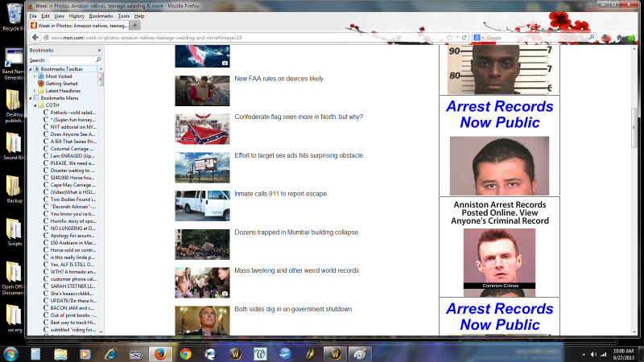644x362 pixels.
Task: Collapse the Bookmarks Toolbar tree node
Action: pos(31,69)
